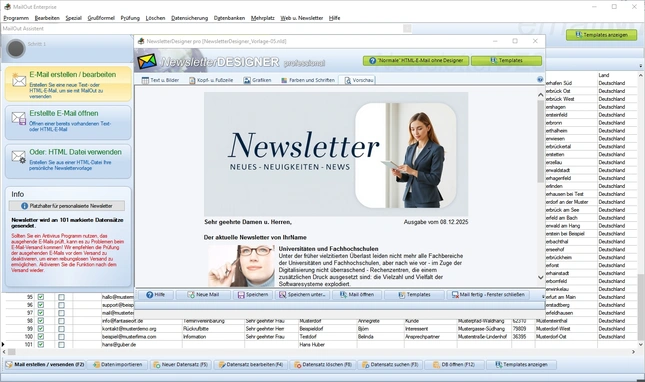Click preview scrollbar down arrow
The height and width of the screenshot is (382, 645).
541,278
